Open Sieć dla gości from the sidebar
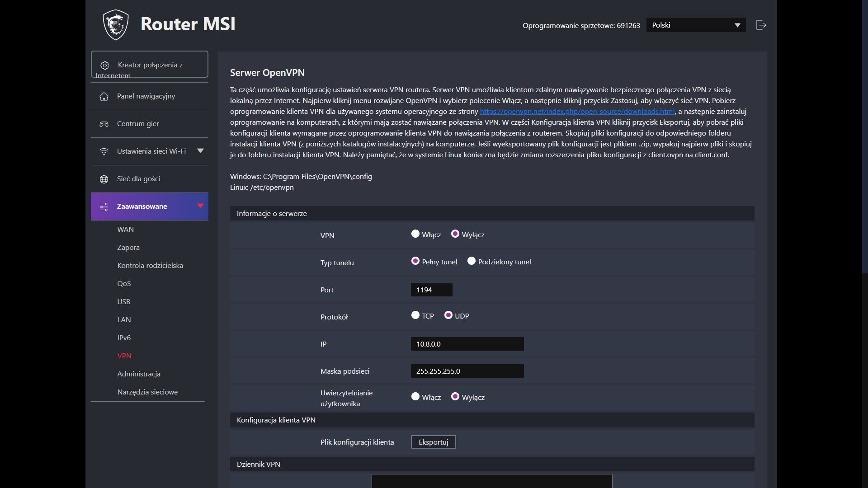The image size is (868, 488). pos(150,179)
